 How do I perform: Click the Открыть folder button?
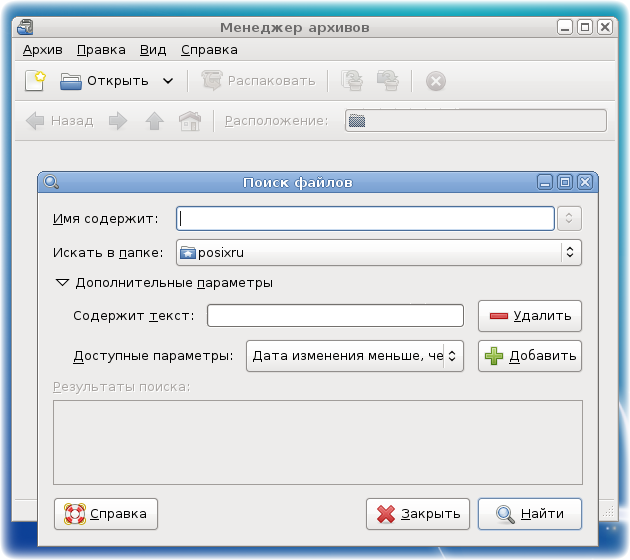click(104, 81)
